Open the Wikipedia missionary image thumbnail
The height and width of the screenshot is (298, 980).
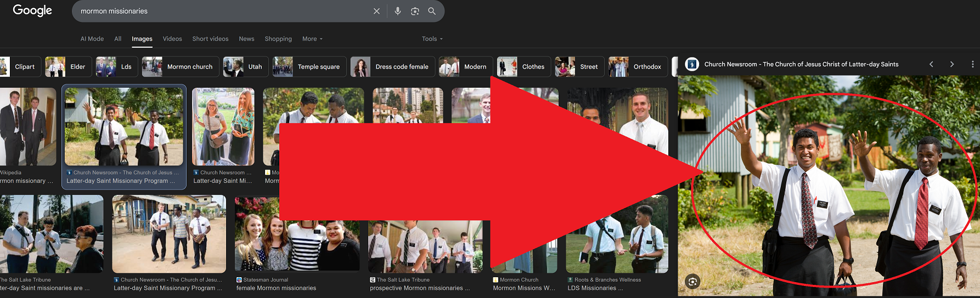click(27, 127)
